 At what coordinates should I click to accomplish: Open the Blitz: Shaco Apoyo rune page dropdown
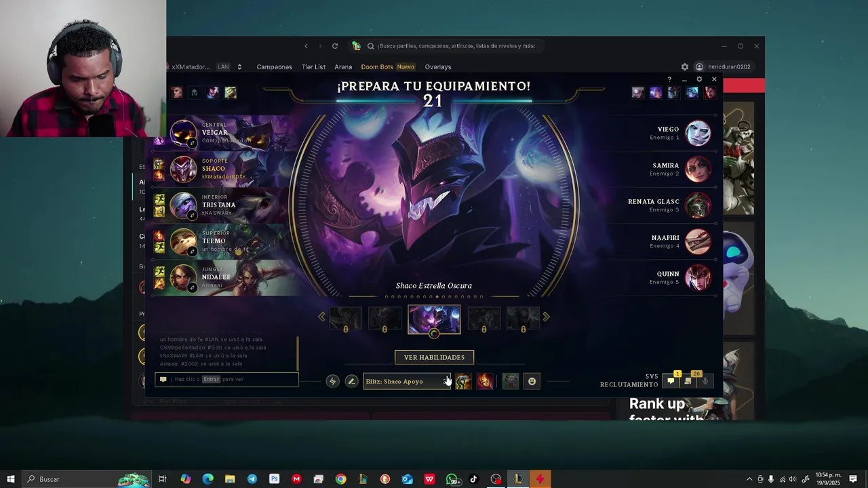[x=407, y=382]
